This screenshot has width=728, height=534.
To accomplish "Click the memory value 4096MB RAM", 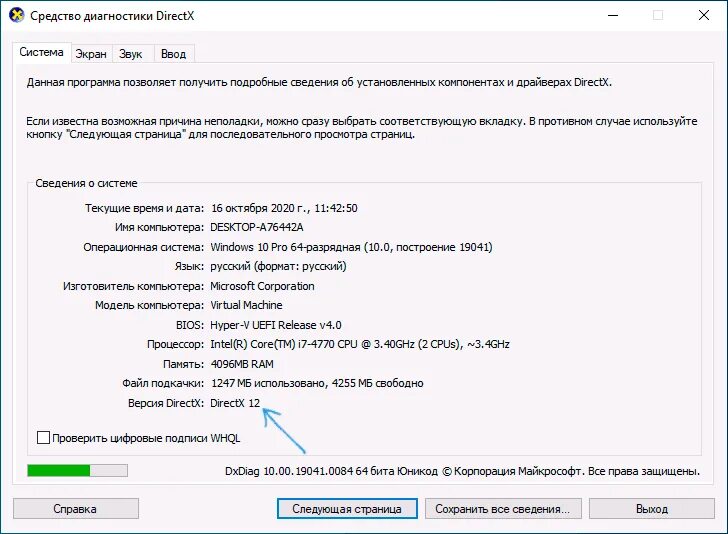I will [242, 364].
